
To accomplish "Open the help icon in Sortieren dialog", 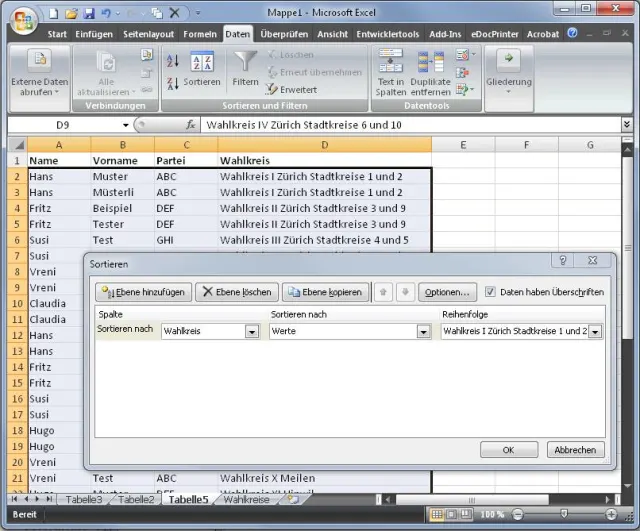I will 564,261.
